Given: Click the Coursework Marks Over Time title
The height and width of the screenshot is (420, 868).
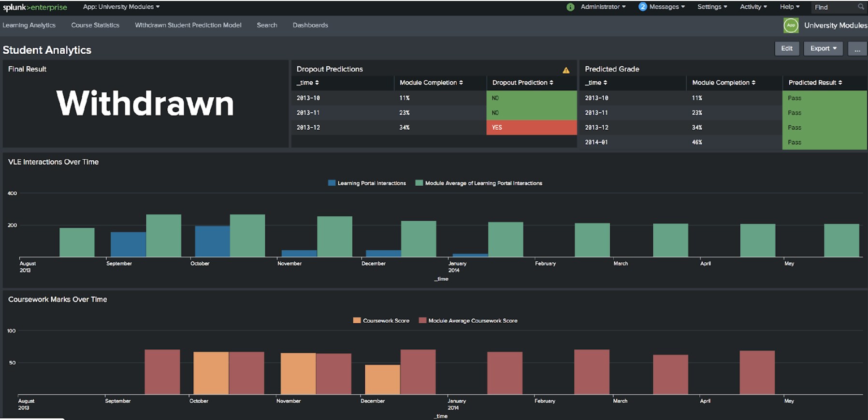Looking at the screenshot, I should click(58, 300).
